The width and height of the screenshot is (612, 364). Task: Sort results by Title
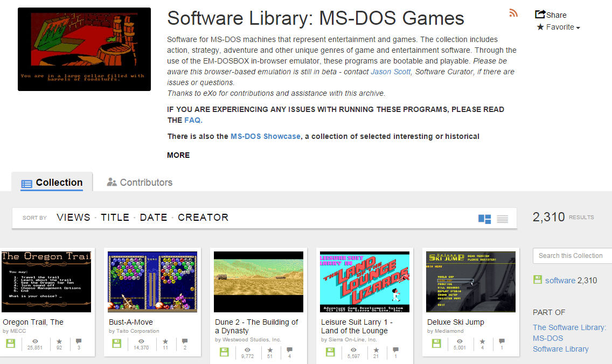(x=115, y=218)
